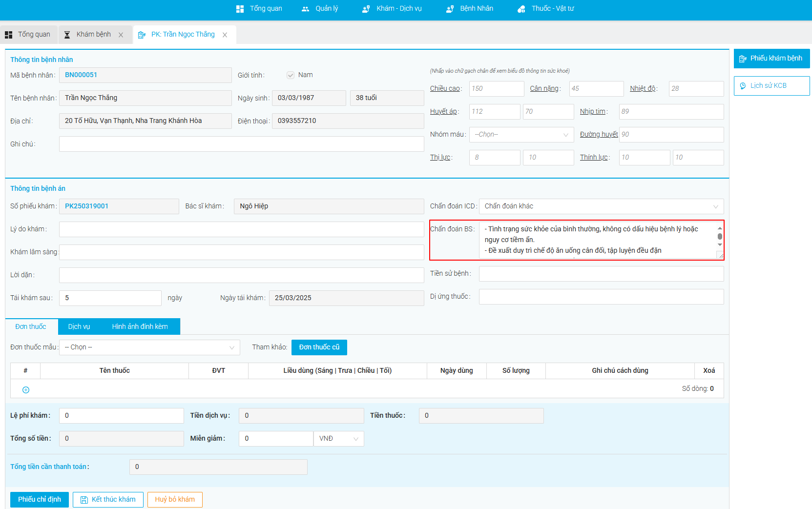Open the Nhịp tim health chart link
This screenshot has height=509, width=812.
pos(593,112)
